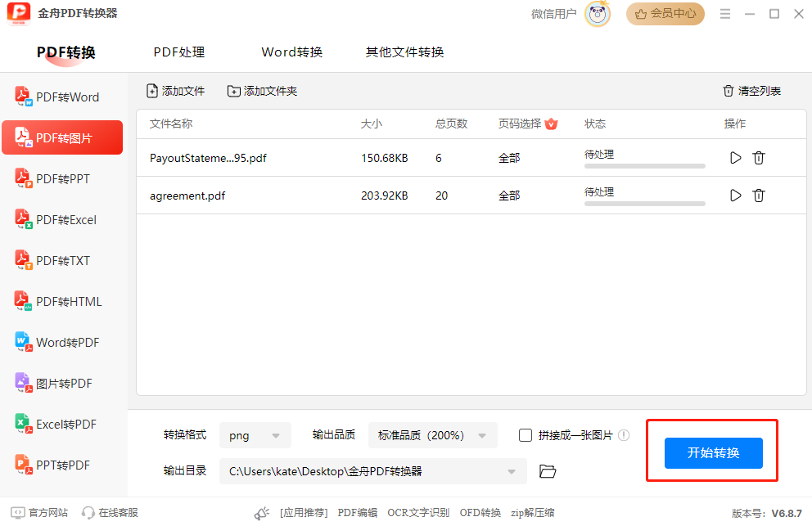
Task: Enable 拼接成一张图片 checkbox
Action: 526,435
